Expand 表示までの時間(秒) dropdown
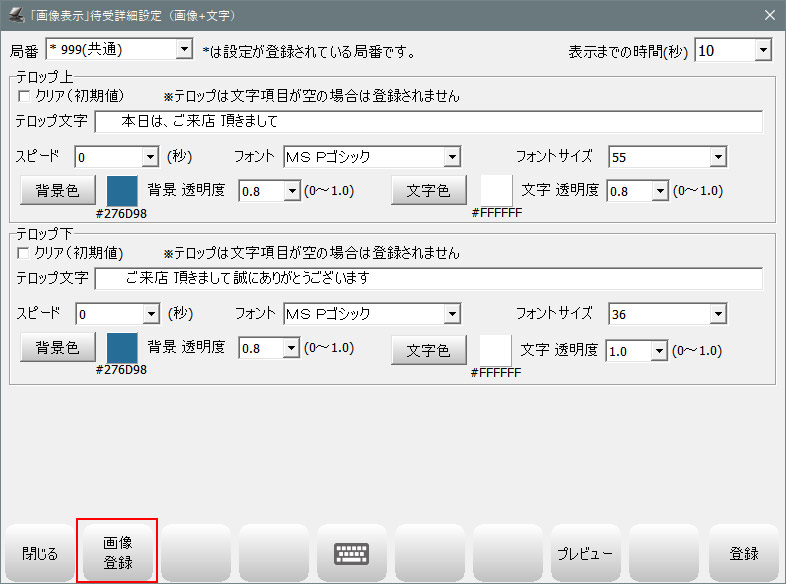Image resolution: width=786 pixels, height=584 pixels. tap(763, 50)
